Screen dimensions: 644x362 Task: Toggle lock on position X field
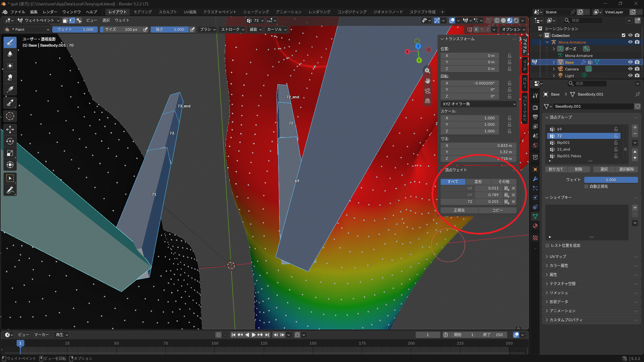click(509, 56)
